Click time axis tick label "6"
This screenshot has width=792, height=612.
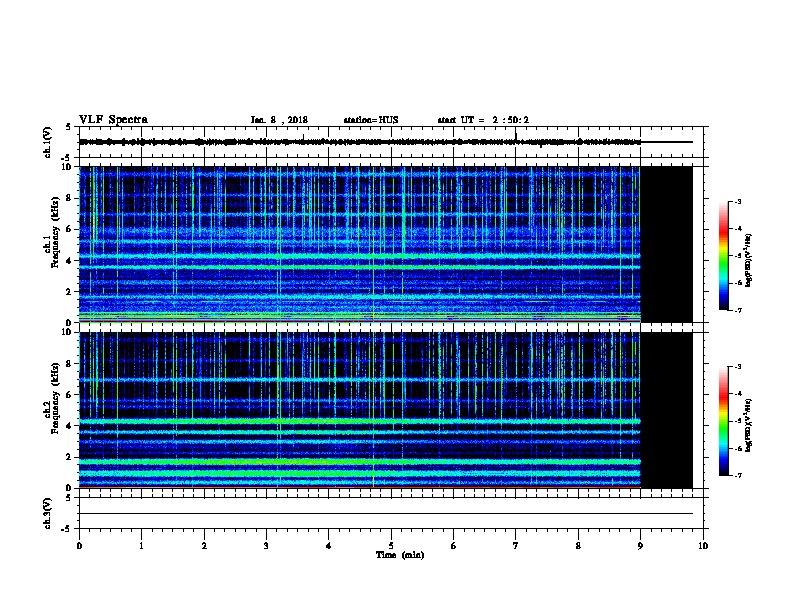[x=454, y=546]
